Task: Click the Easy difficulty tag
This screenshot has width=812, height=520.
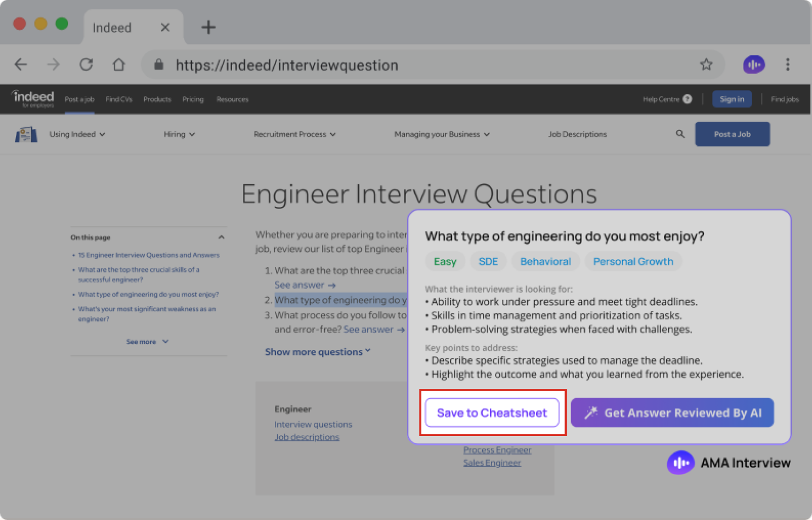Action: 445,262
